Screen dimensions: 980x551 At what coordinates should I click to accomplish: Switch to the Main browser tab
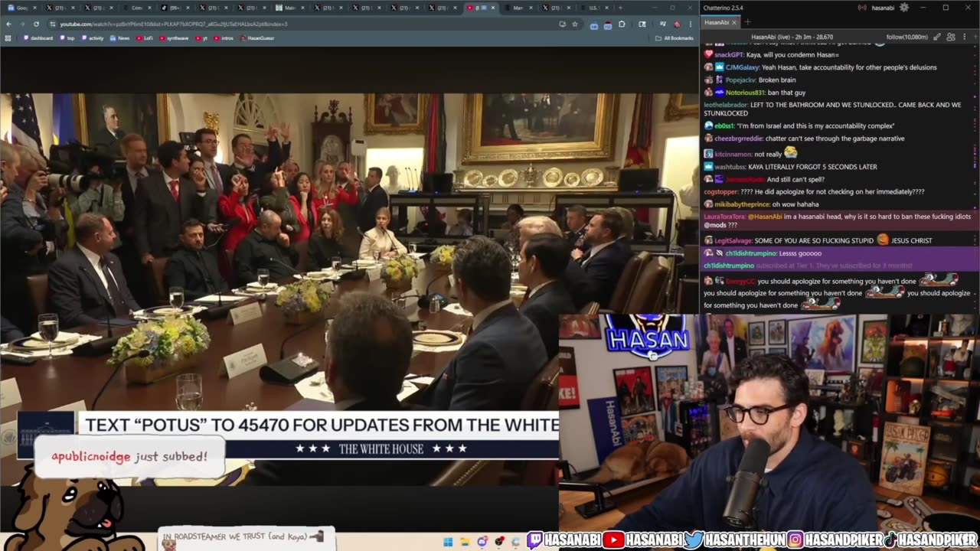click(x=290, y=8)
